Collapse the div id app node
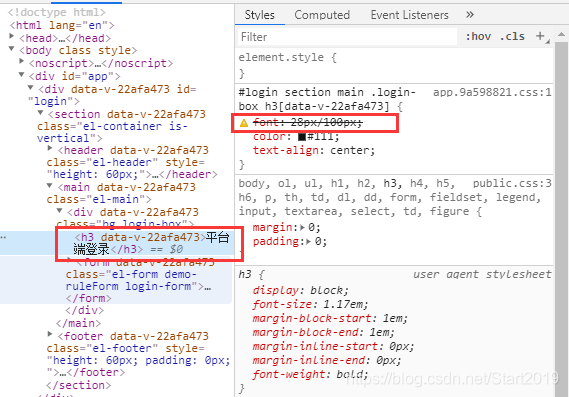Image resolution: width=569 pixels, height=397 pixels. [21, 74]
